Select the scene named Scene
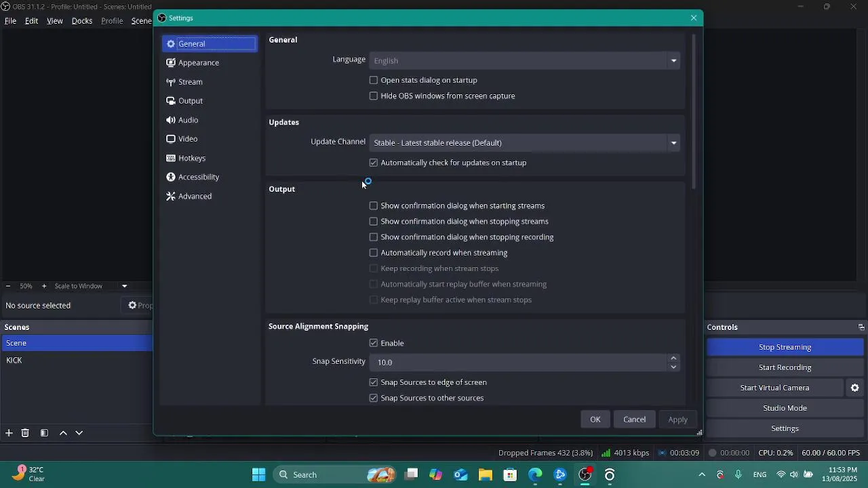Image resolution: width=868 pixels, height=488 pixels. tap(77, 343)
